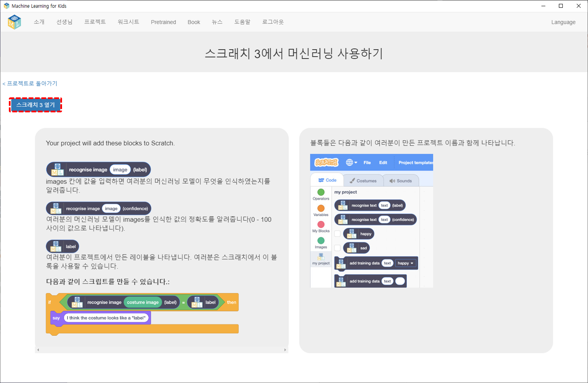The height and width of the screenshot is (383, 588).
Task: Select the red My Blocks category circle
Action: (x=321, y=224)
